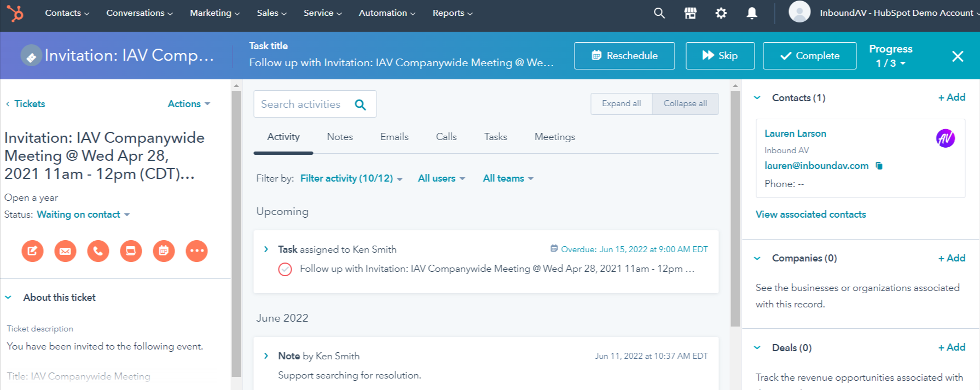Open the Reports navigation menu
The width and height of the screenshot is (980, 390).
point(453,13)
